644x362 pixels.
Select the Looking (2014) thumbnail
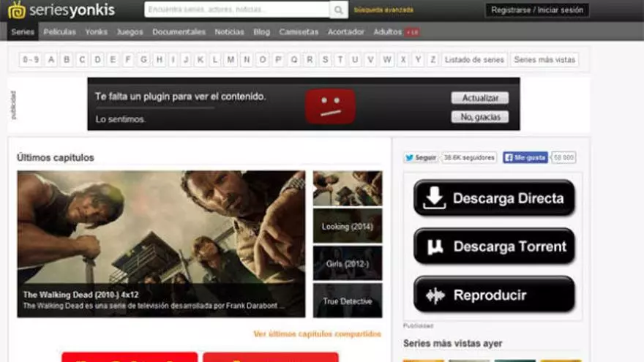point(348,226)
